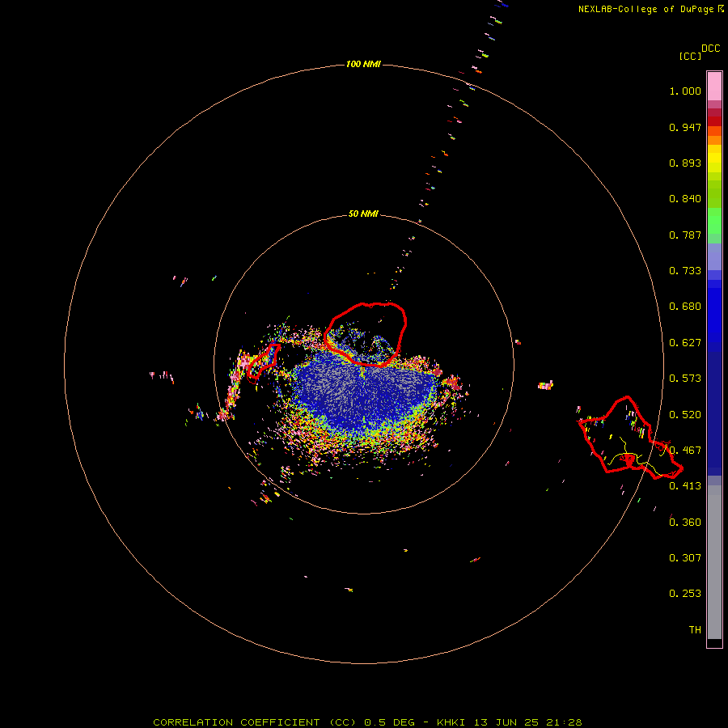Pick the periwinkle segment above 0.733
The image size is (728, 728).
[x=714, y=256]
